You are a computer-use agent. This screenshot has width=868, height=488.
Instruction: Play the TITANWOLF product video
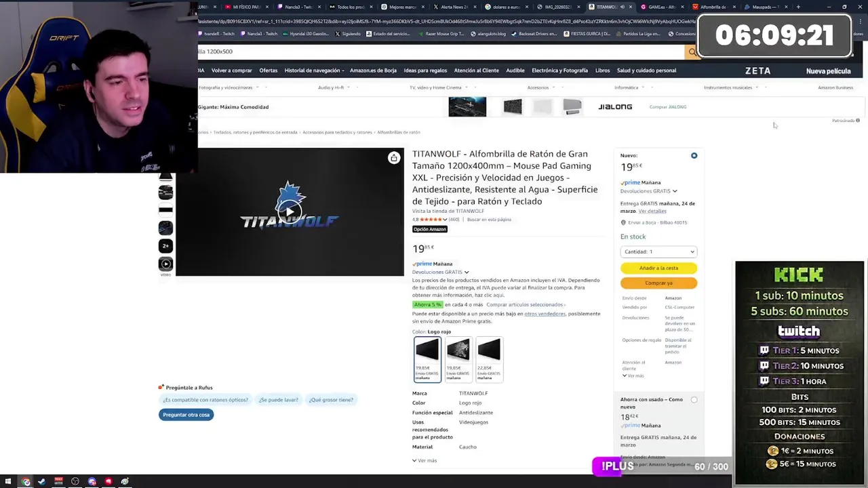point(290,211)
